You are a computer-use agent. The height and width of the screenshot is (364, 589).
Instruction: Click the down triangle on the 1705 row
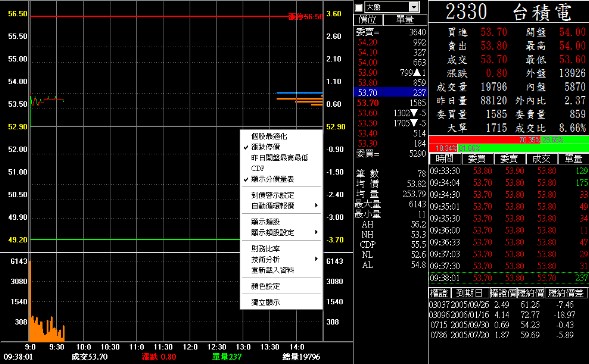coord(414,123)
